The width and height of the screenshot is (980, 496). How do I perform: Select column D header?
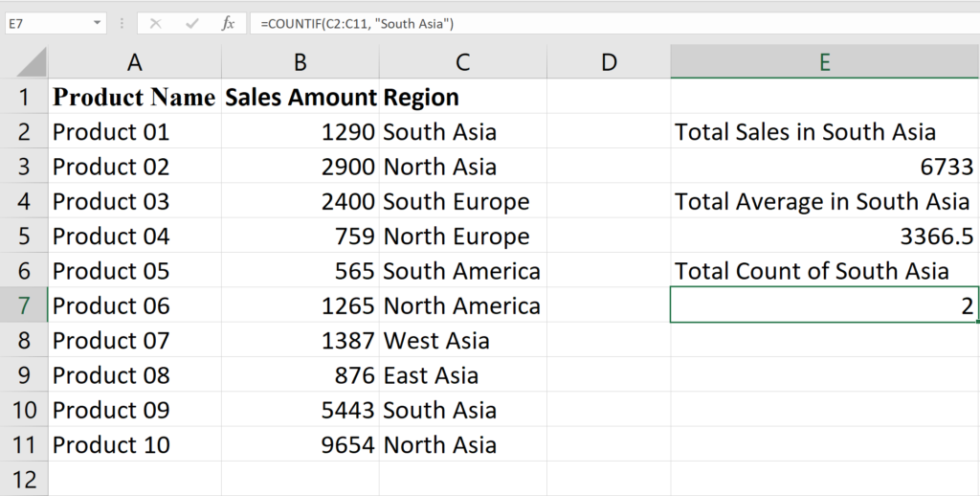609,62
